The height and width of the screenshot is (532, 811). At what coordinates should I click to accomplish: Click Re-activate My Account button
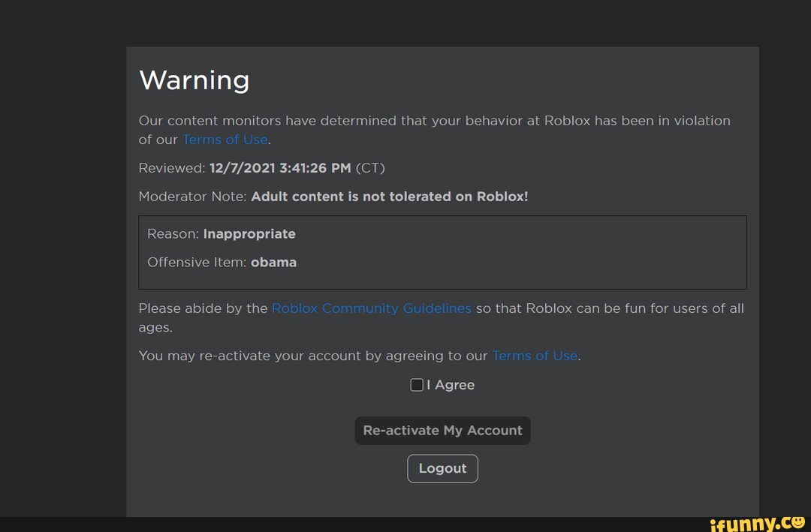pos(442,430)
